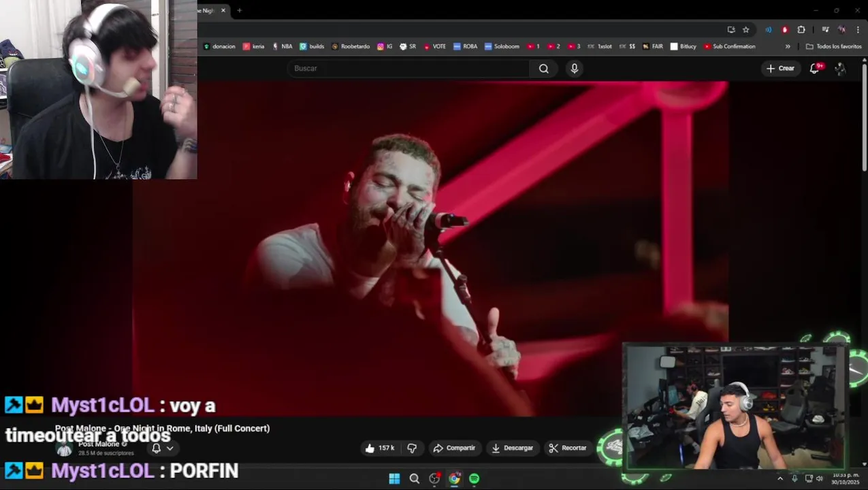
Task: Click the Crear button
Action: tap(780, 68)
